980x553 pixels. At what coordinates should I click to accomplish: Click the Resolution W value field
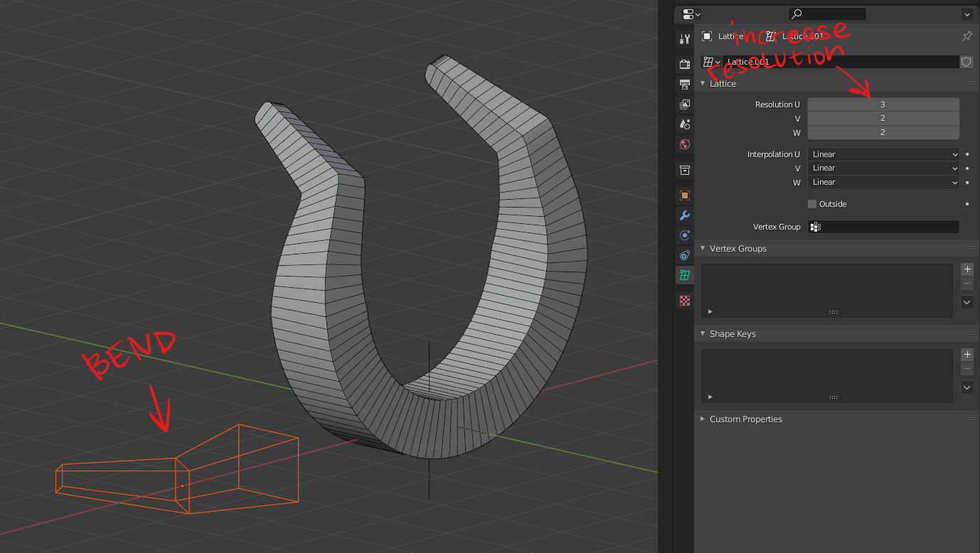(883, 132)
